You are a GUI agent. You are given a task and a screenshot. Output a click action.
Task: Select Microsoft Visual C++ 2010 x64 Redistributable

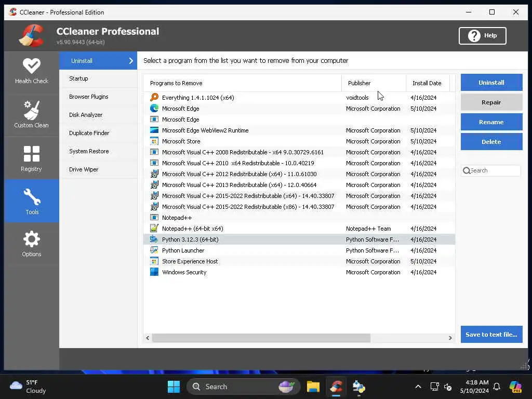[x=299, y=163]
